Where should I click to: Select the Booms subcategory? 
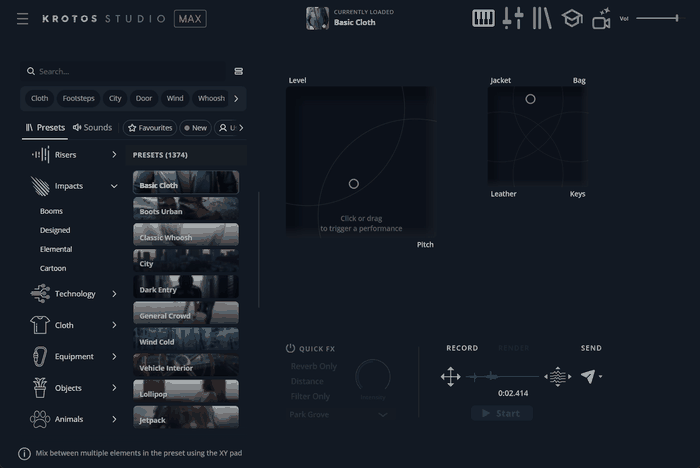click(51, 211)
